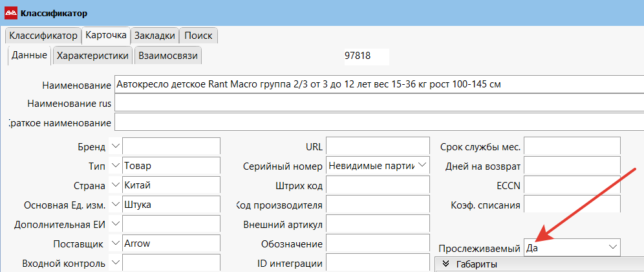Expand the Поставщик dropdown arrow
Viewport: 644px width, 272px height.
[116, 244]
